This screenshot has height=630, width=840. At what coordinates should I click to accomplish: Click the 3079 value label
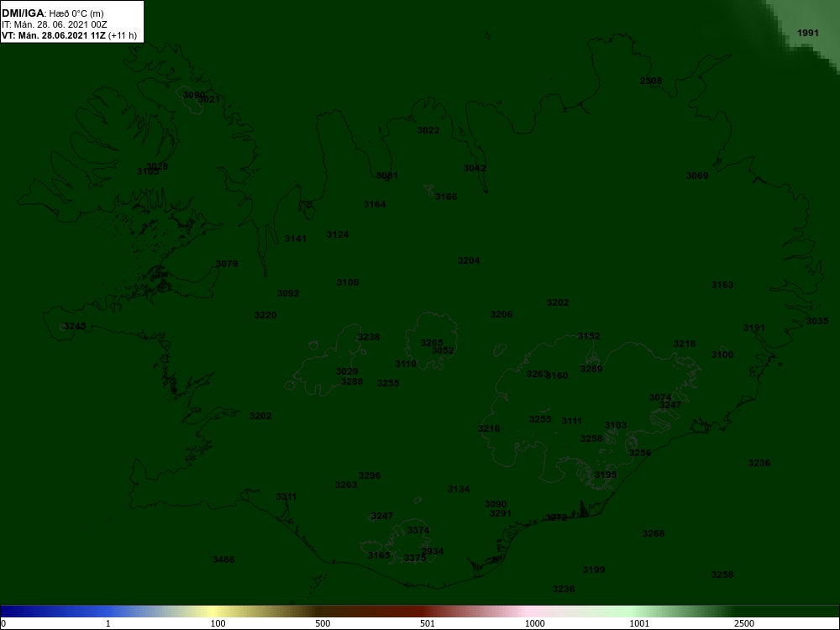tap(227, 264)
